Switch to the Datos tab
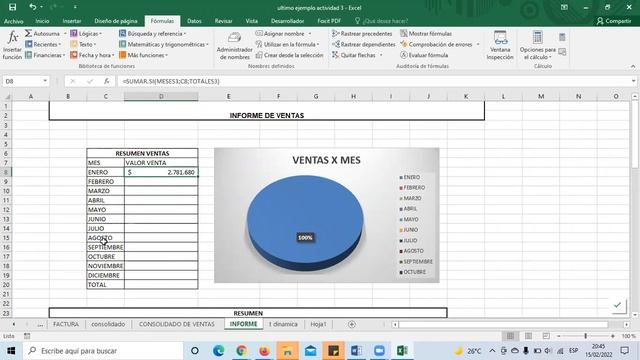 194,21
